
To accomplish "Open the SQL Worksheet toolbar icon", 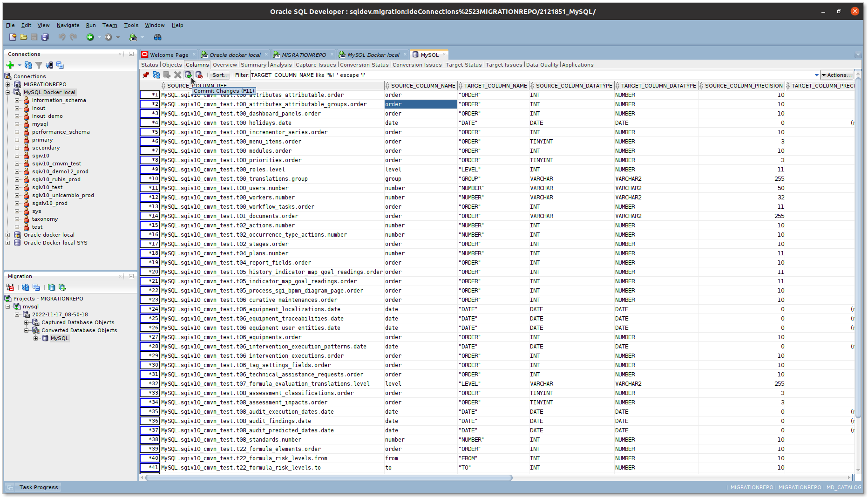I will coord(134,37).
